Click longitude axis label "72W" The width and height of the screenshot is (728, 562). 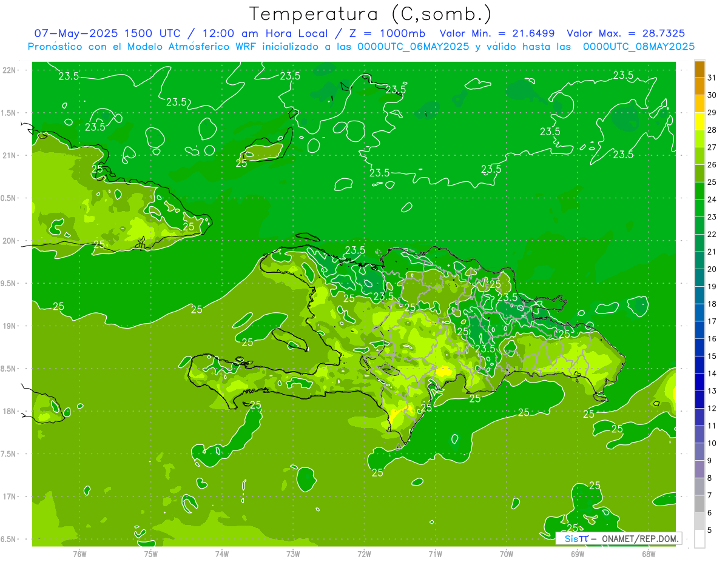pos(364,554)
